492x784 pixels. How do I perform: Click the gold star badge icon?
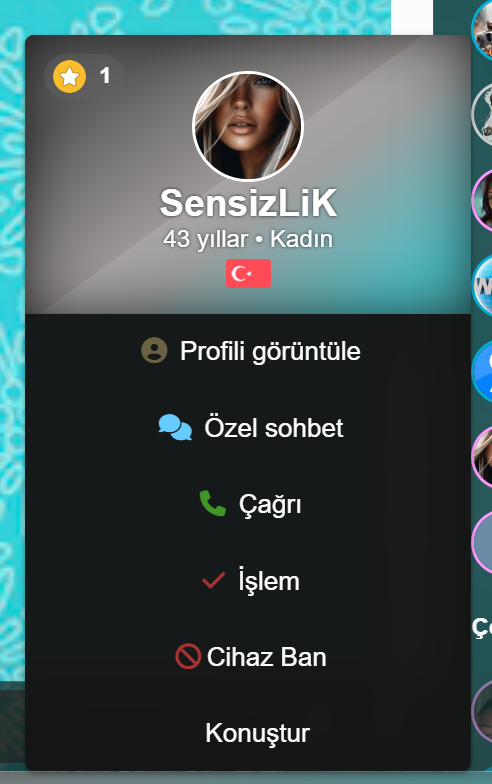coord(70,76)
